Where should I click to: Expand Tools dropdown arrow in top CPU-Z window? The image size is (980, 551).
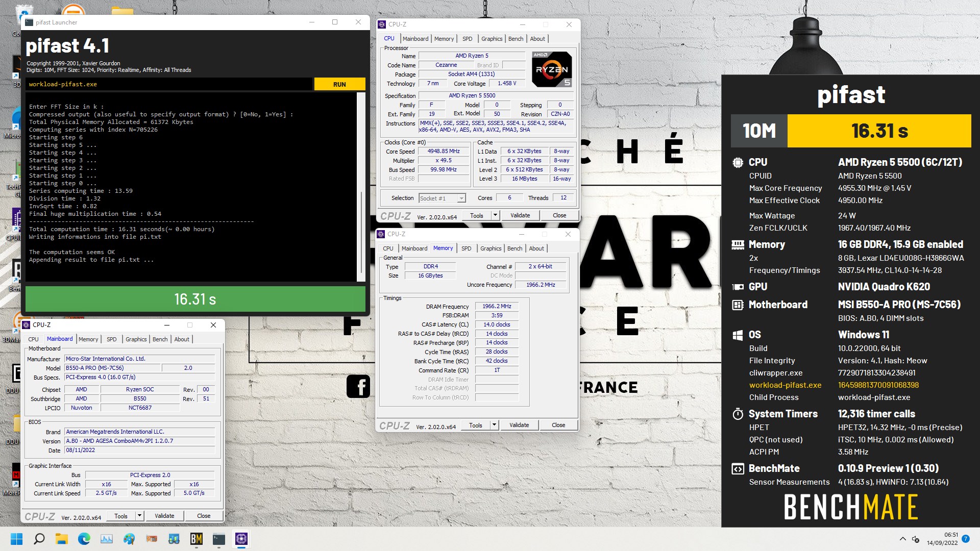tap(495, 215)
